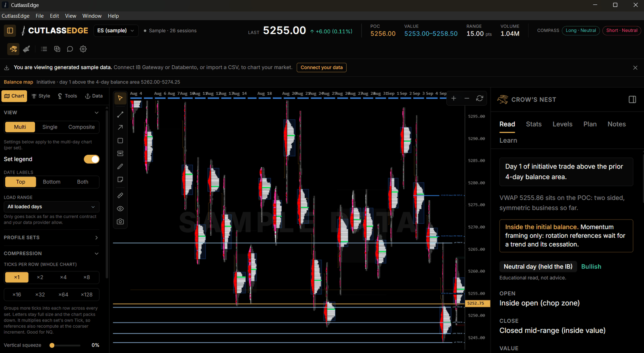This screenshot has width=644, height=353.
Task: Open the settings gear icon
Action: click(x=83, y=49)
